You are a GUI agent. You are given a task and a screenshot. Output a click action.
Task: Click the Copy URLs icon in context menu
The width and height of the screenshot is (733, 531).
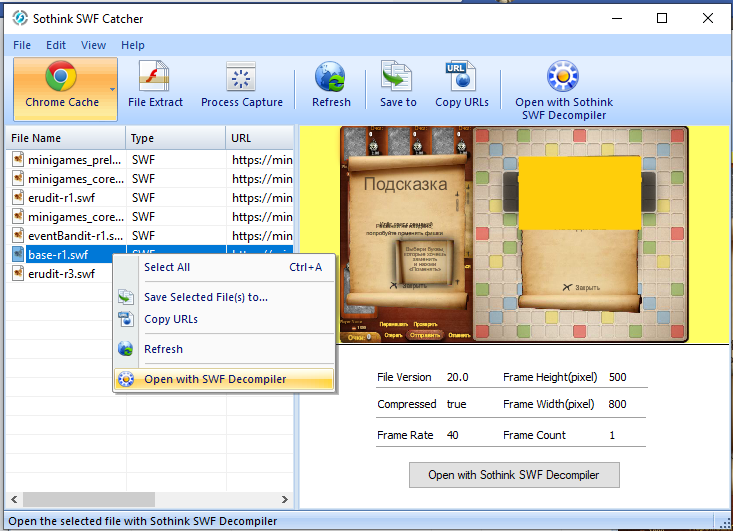click(x=125, y=319)
